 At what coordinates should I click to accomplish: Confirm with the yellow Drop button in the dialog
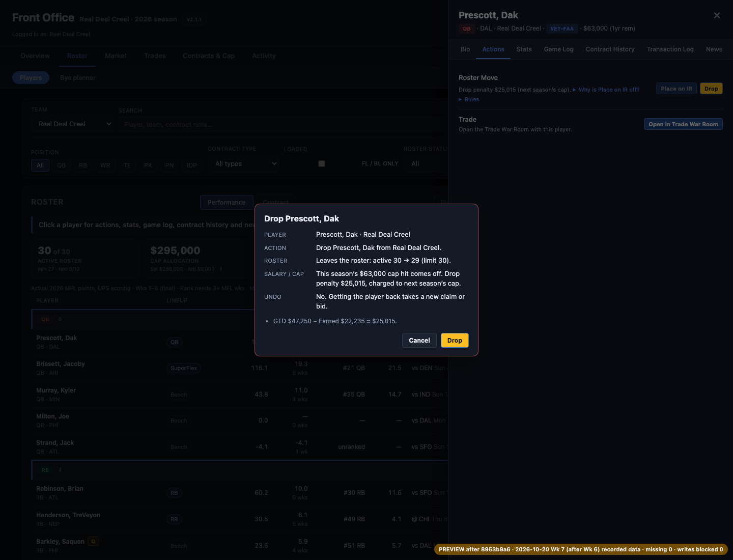point(455,341)
